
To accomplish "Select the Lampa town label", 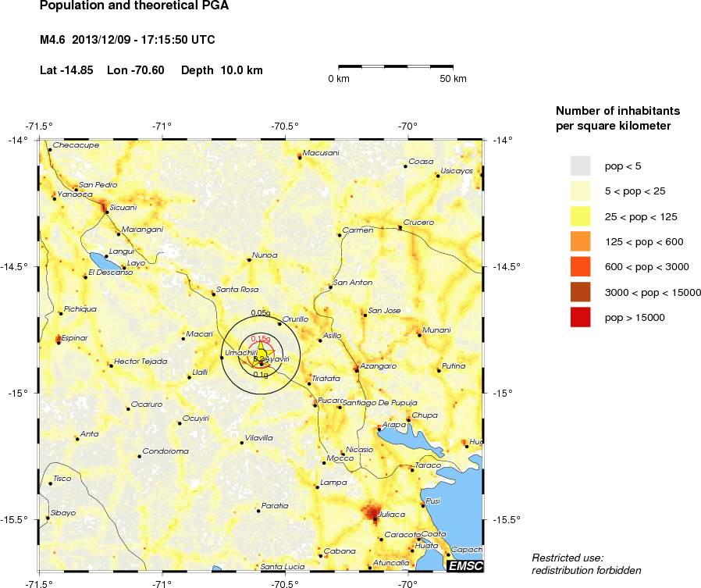I will point(333,483).
